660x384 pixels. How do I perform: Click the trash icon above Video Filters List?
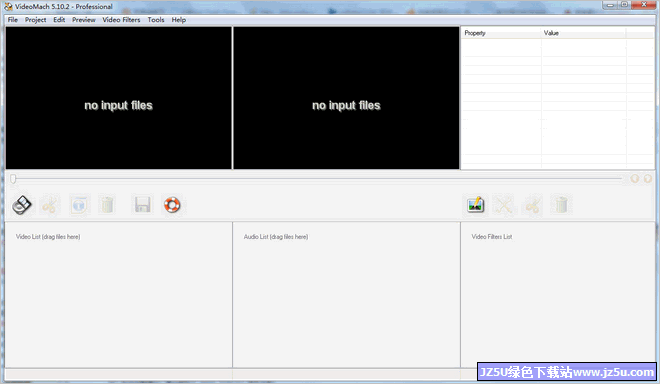click(x=562, y=205)
